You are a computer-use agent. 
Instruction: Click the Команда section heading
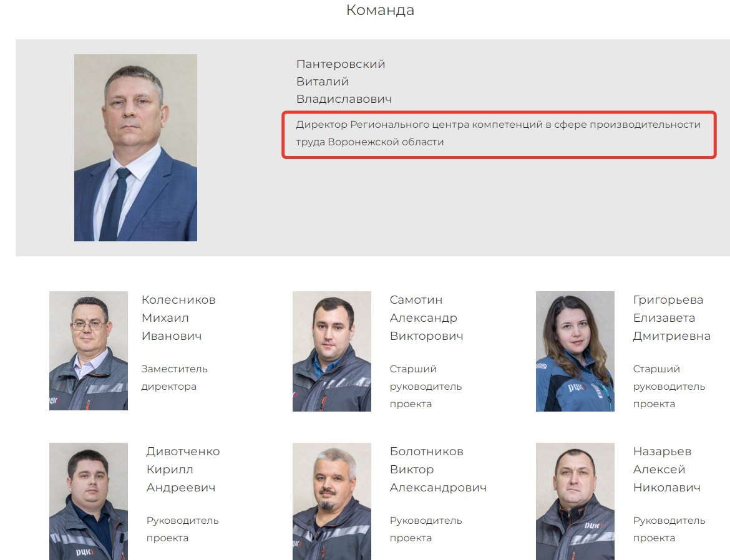(x=380, y=10)
